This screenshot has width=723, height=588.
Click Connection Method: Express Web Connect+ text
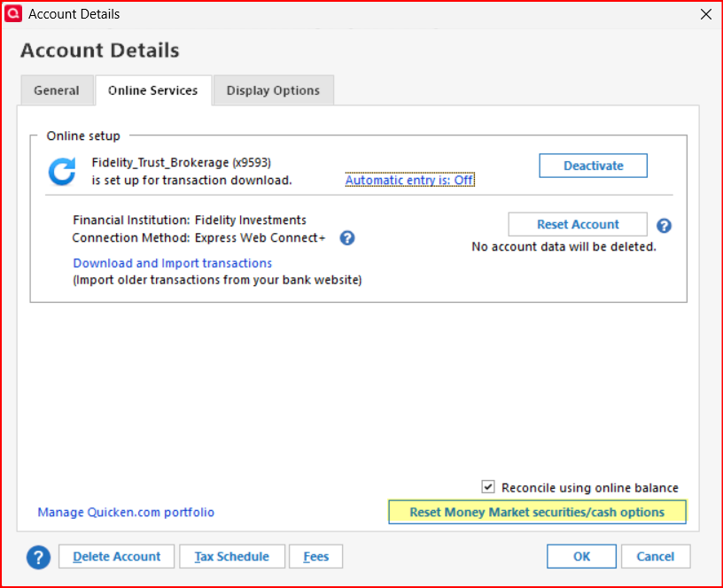[198, 238]
